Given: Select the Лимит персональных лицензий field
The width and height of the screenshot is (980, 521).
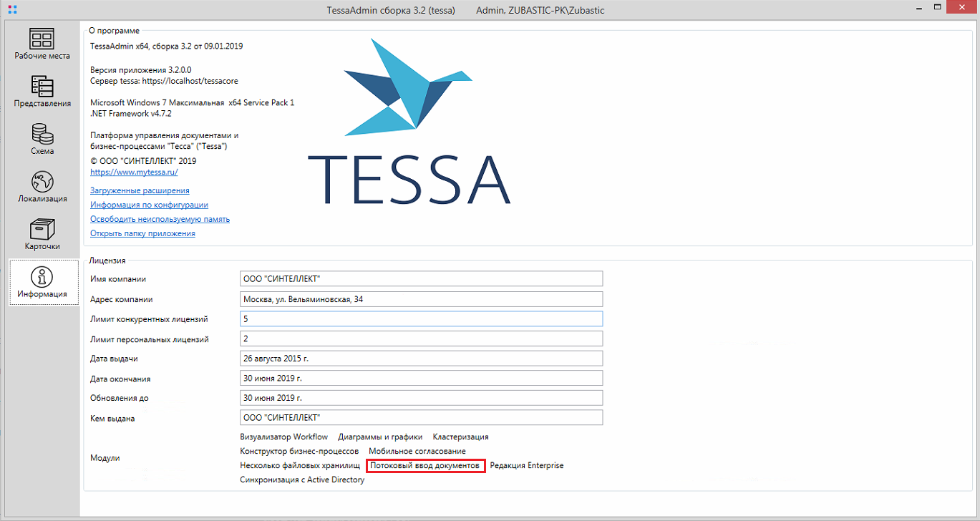Looking at the screenshot, I should tap(421, 339).
